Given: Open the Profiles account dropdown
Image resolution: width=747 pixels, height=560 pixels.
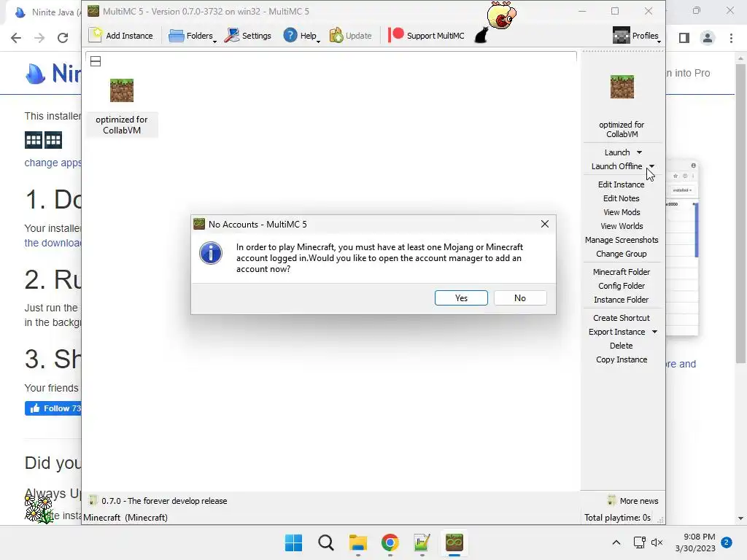Looking at the screenshot, I should [x=636, y=35].
